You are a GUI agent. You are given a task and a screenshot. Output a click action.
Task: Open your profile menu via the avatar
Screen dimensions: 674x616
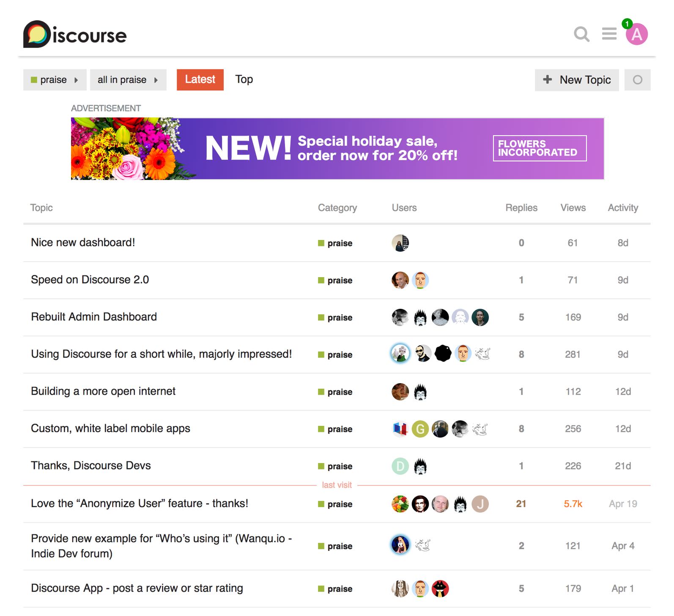point(637,35)
